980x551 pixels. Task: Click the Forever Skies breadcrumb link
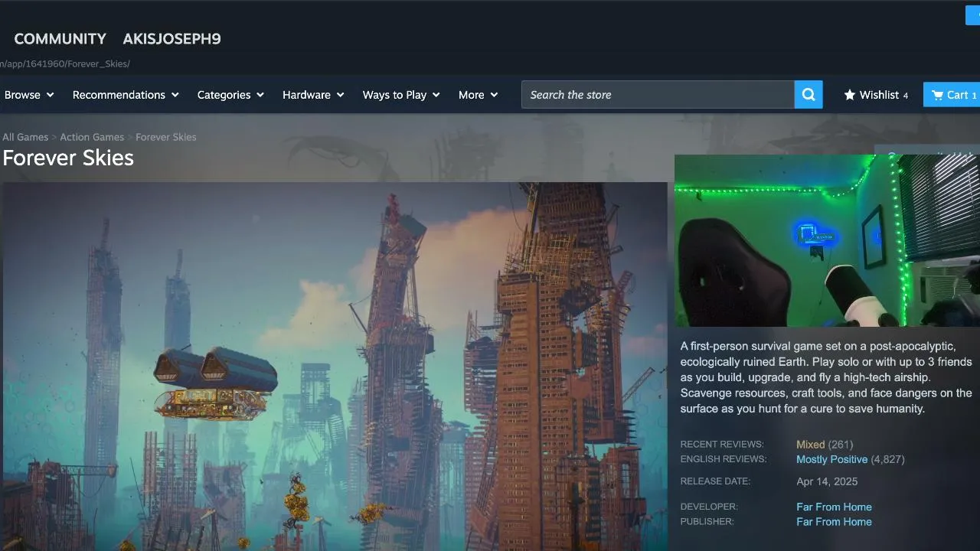click(x=166, y=137)
